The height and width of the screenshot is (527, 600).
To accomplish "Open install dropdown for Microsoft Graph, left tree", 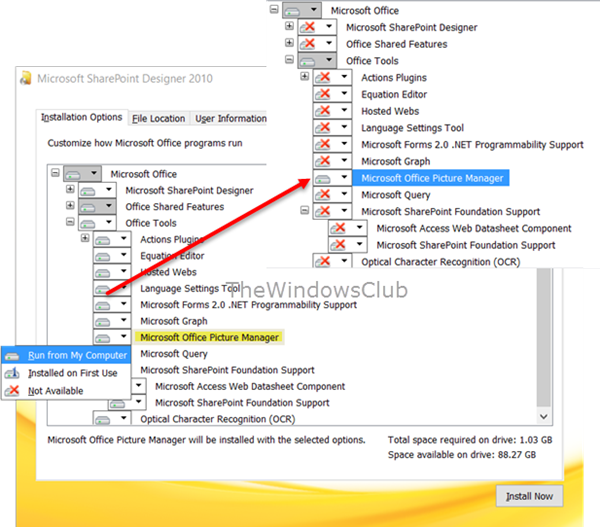I will 124,320.
